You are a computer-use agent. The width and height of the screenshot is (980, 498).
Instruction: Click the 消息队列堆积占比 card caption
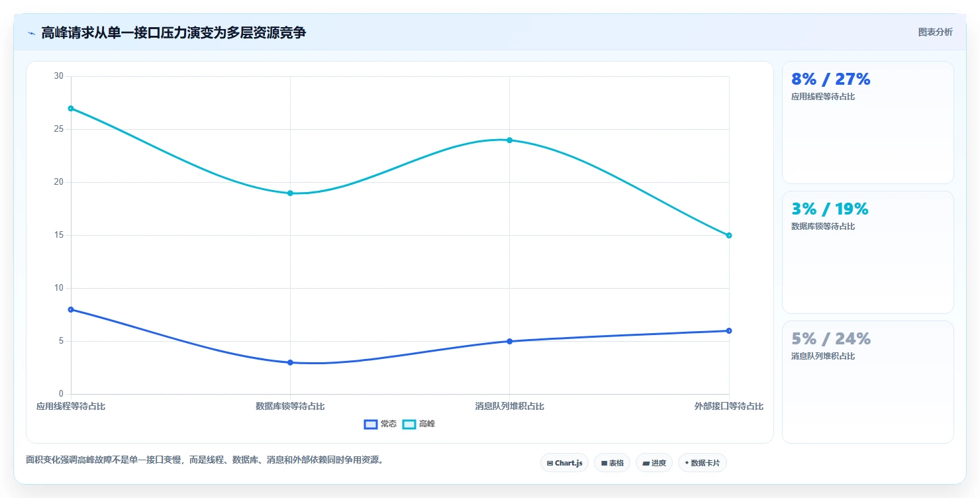click(x=823, y=356)
